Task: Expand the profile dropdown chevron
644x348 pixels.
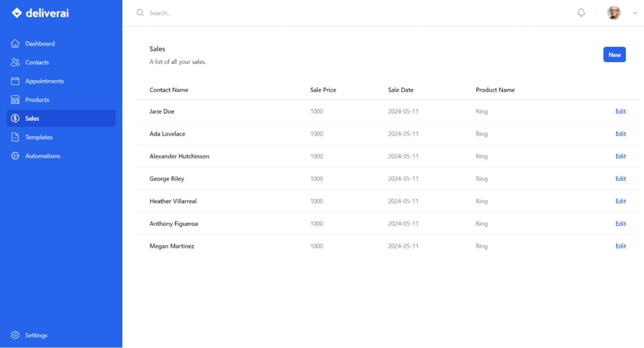Action: [635, 13]
